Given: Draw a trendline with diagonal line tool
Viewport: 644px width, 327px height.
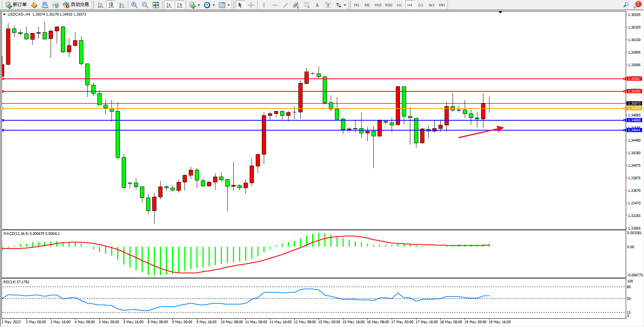Looking at the screenshot, I should [285, 5].
